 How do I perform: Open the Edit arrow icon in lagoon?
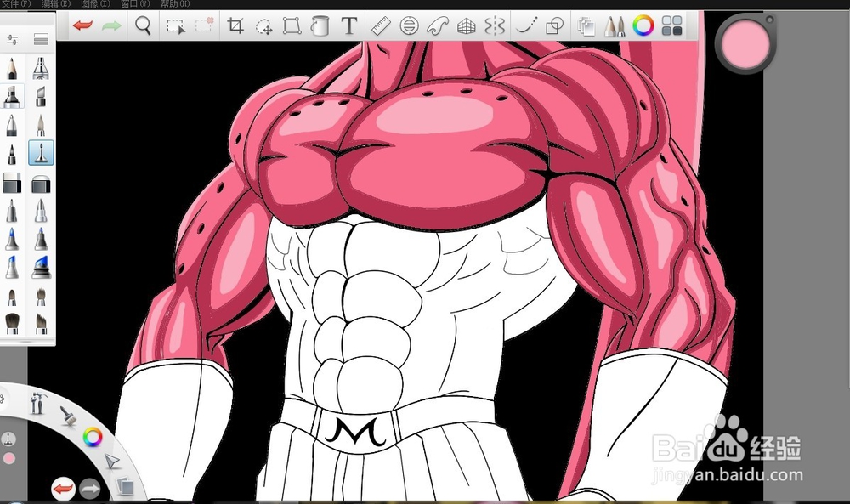tap(111, 462)
